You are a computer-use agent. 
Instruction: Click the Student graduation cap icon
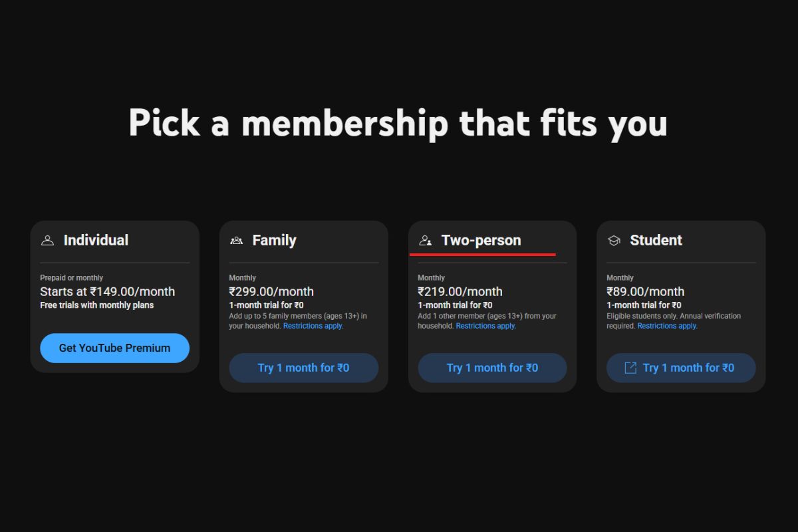pyautogui.click(x=614, y=241)
